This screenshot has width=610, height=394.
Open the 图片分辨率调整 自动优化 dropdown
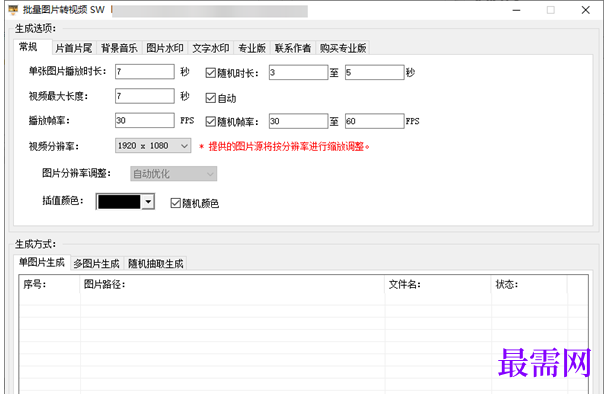click(x=174, y=173)
